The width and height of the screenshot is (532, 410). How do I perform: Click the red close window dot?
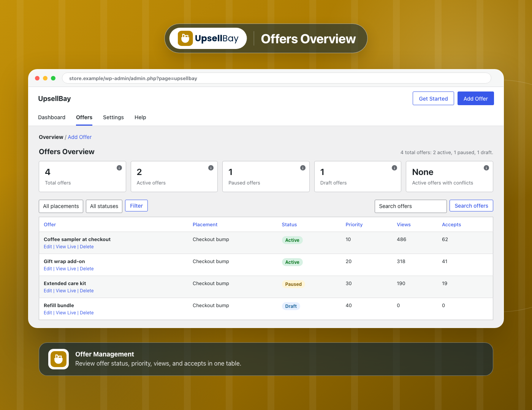point(37,78)
